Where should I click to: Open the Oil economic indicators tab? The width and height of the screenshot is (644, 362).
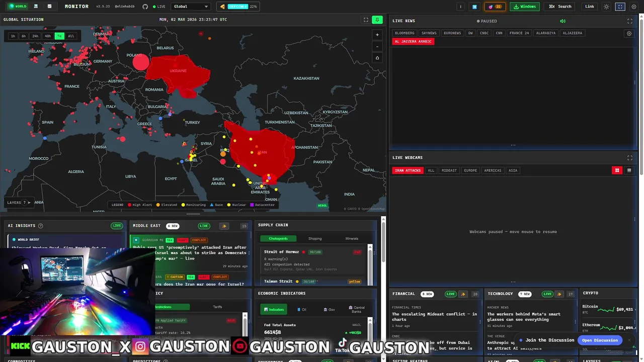click(x=302, y=310)
